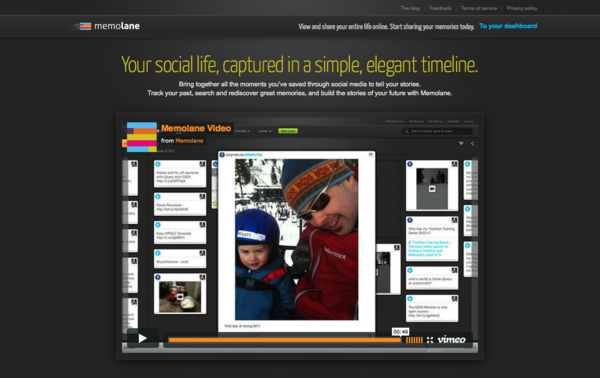Click the 'Memolane Video' title link

pos(196,128)
